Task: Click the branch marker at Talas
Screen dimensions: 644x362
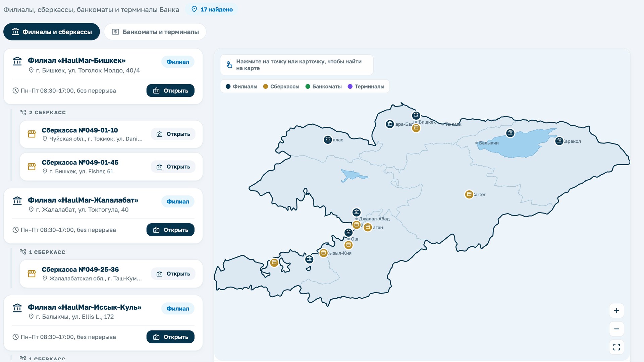Action: (328, 139)
